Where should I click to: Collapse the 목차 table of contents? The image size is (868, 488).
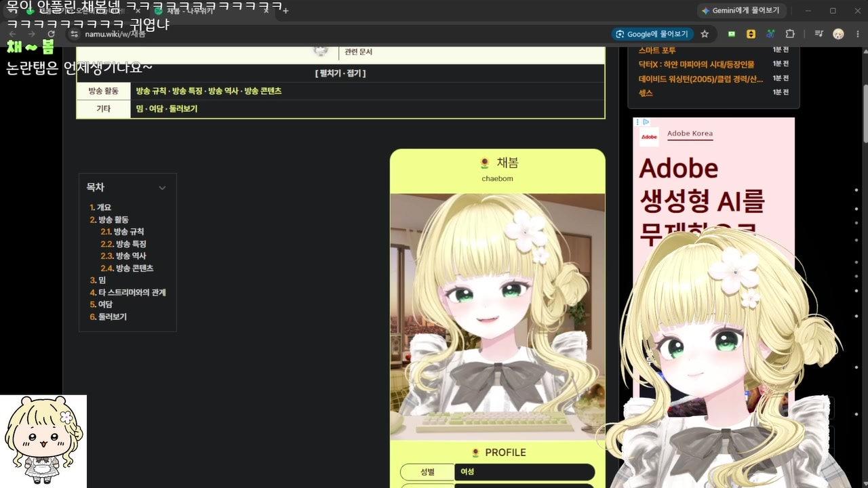[x=162, y=188]
